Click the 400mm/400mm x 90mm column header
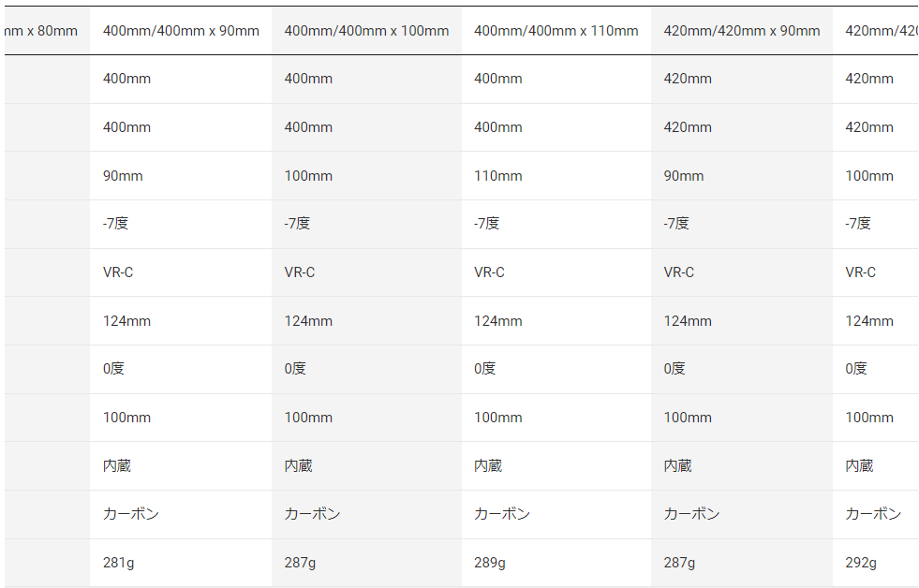This screenshot has width=919, height=588. point(181,31)
